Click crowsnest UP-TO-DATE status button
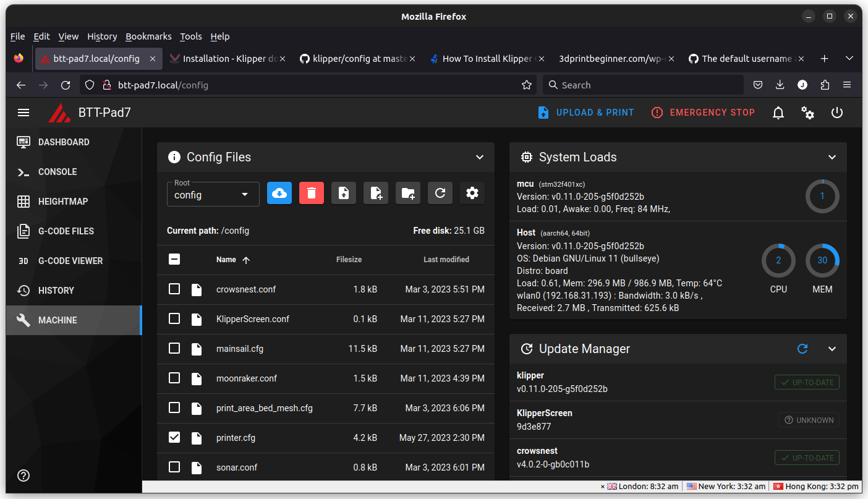 coord(807,458)
